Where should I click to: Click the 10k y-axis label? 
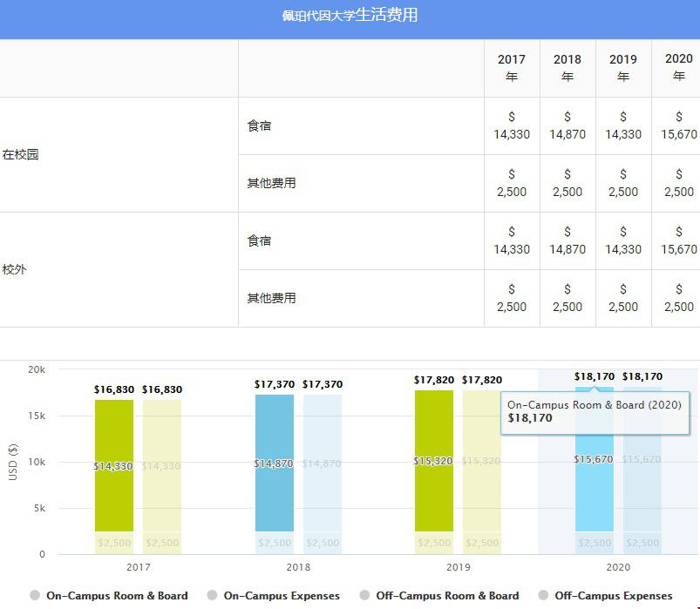click(37, 462)
